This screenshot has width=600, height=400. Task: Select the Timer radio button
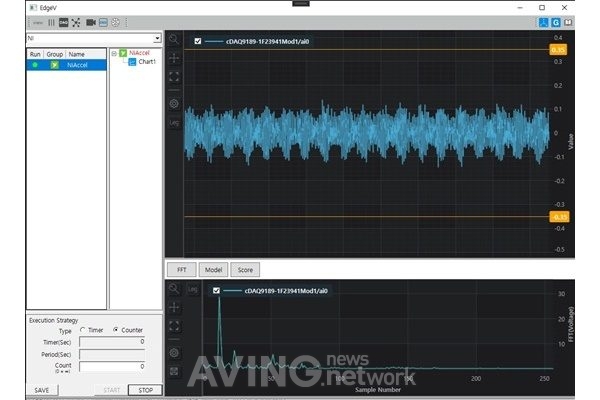tap(83, 330)
